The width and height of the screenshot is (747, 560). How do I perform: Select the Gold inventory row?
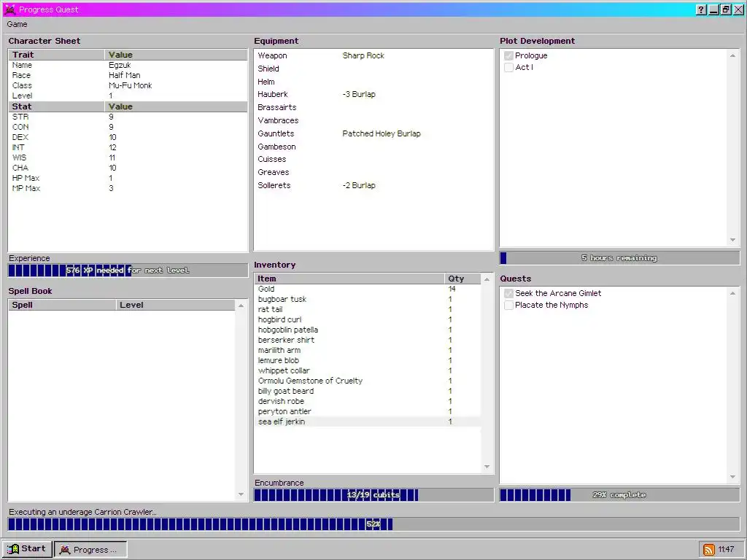click(368, 289)
